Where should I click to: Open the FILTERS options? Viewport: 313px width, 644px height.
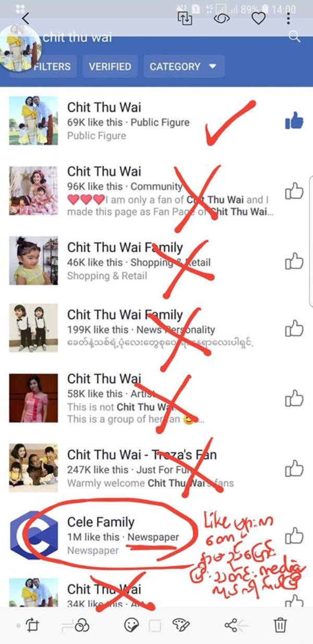click(x=51, y=67)
